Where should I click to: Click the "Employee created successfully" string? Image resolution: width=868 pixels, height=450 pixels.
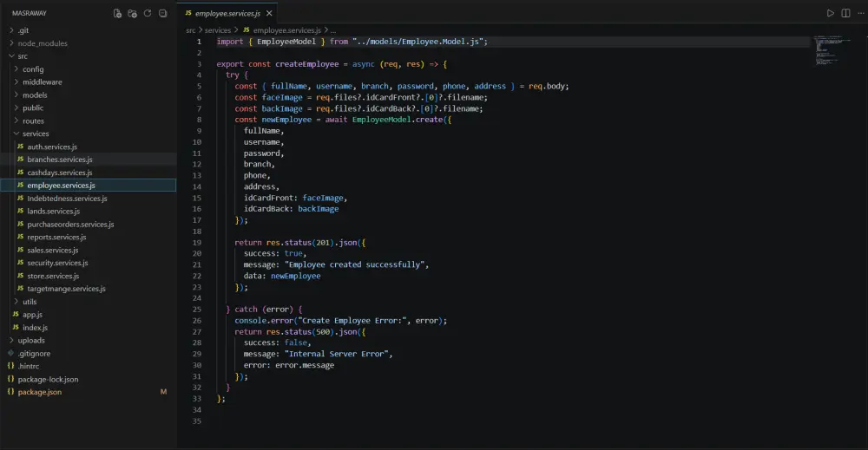tap(354, 264)
